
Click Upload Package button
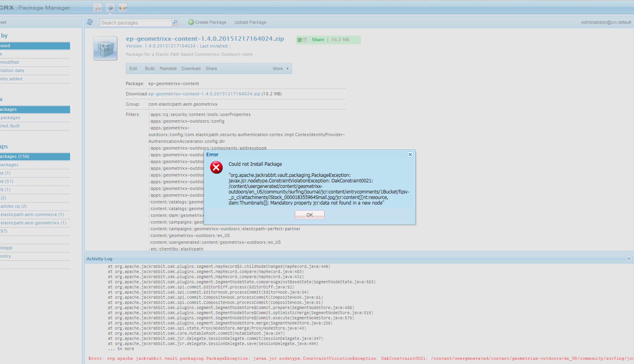coord(250,22)
